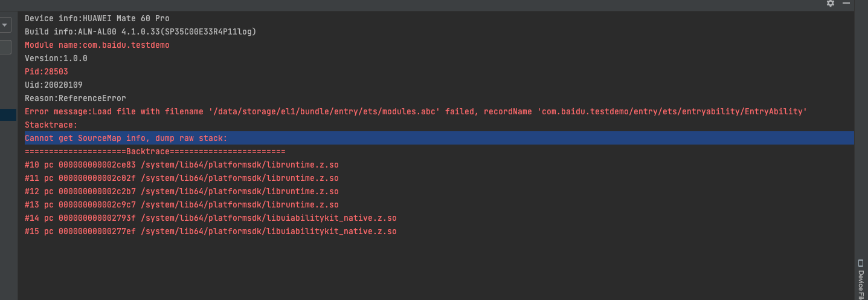The height and width of the screenshot is (300, 868).
Task: Click the Module name com.baidu.testdemo line
Action: [x=97, y=45]
